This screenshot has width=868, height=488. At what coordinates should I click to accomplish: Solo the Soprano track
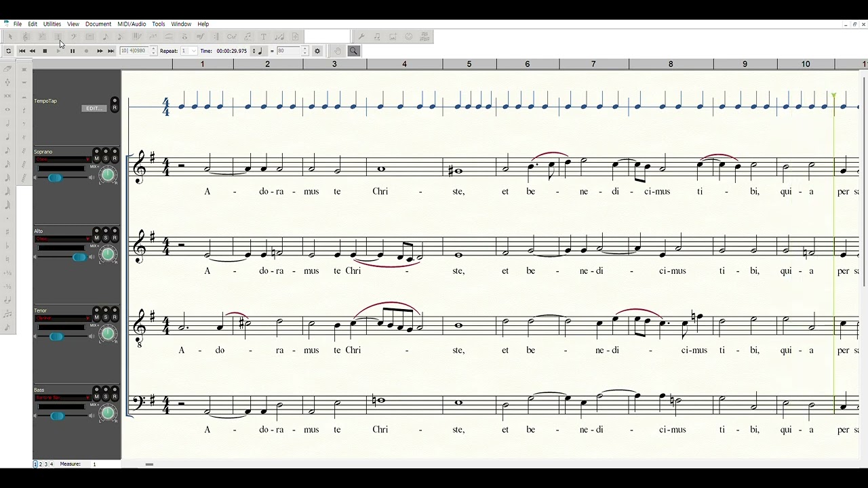click(106, 159)
